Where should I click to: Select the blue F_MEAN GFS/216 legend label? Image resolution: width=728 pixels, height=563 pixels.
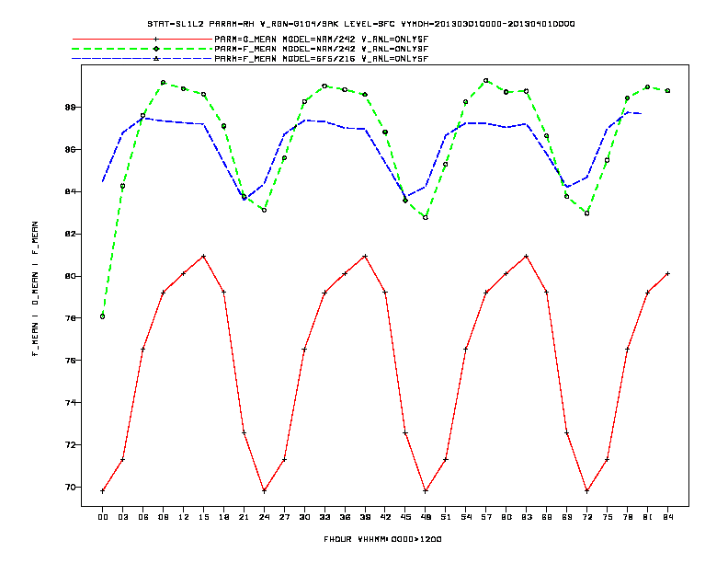322,59
